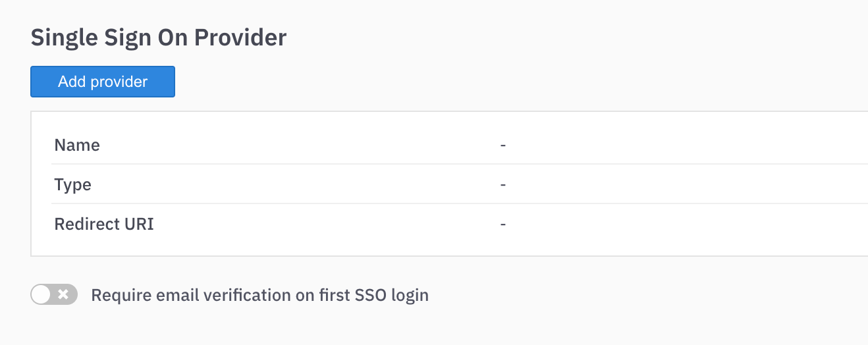The image size is (868, 345).
Task: Click the word 'Redirect' in the provider table
Action: (x=87, y=224)
